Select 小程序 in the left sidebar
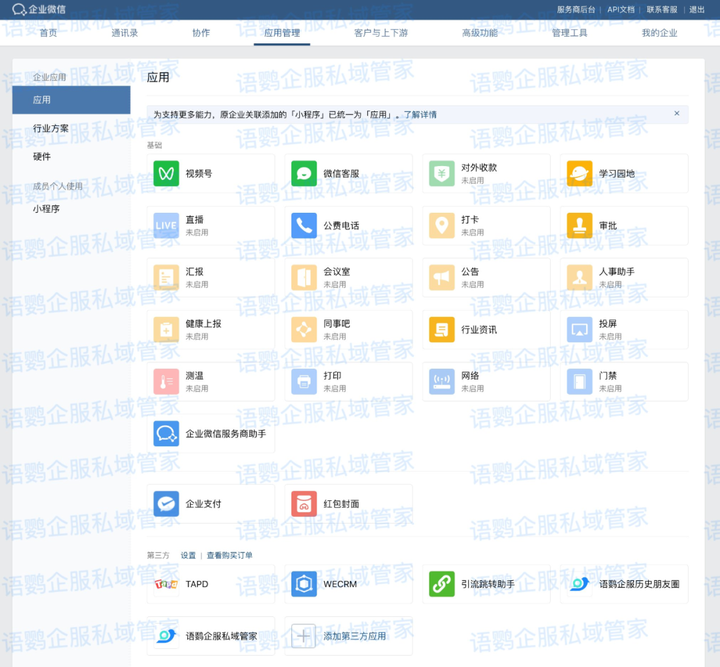Screen dimensions: 720x667 (46, 209)
